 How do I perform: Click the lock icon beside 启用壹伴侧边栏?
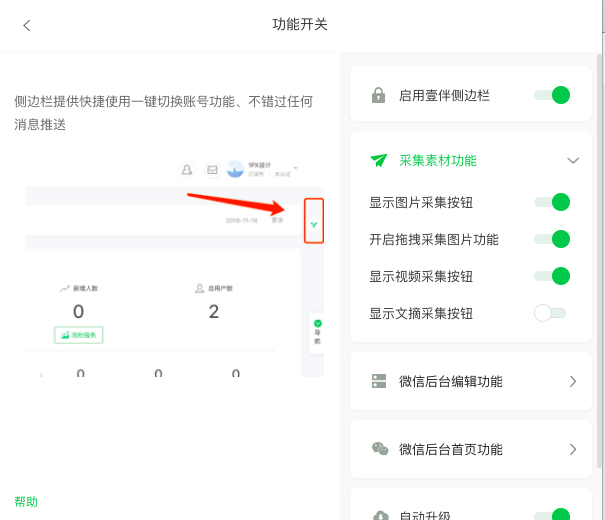[379, 96]
